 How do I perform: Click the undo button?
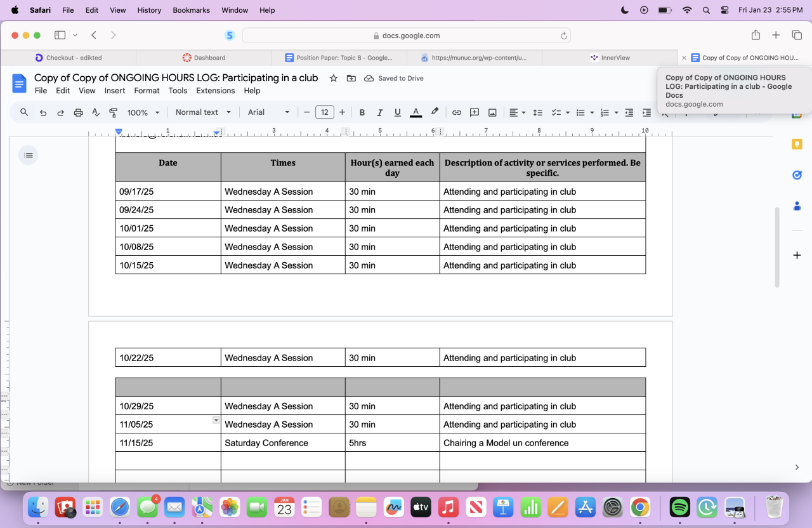[43, 112]
